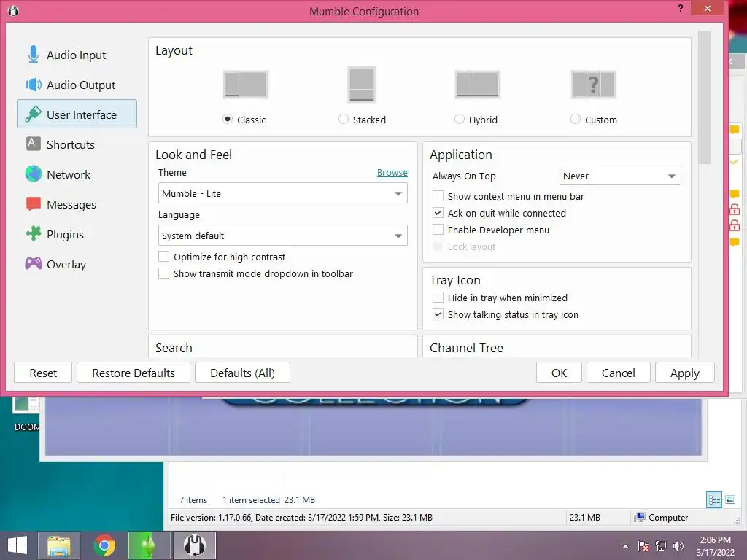Select the Hybrid layout radio button

point(460,119)
